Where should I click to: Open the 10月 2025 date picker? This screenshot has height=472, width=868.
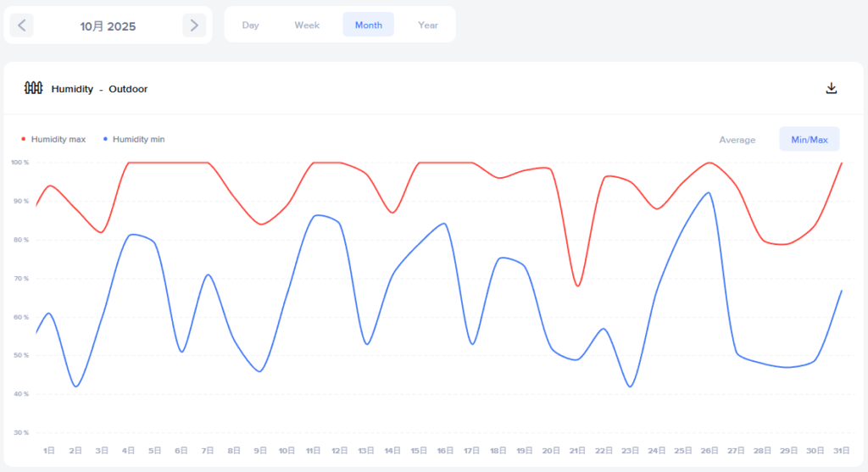108,26
